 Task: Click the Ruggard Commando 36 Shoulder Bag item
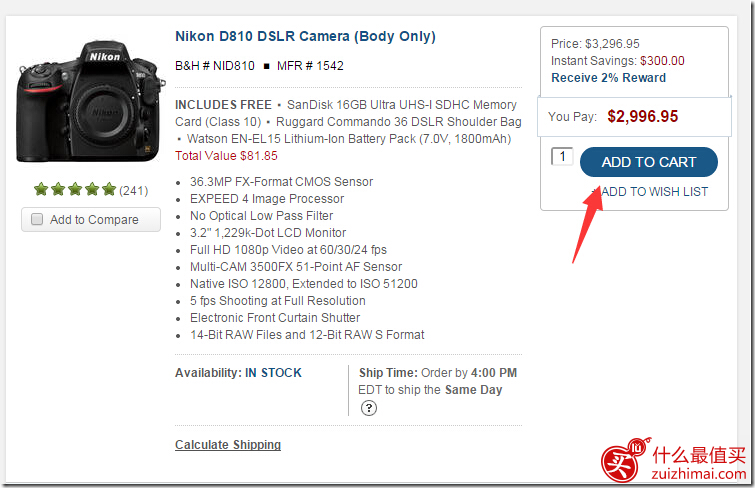tap(399, 122)
